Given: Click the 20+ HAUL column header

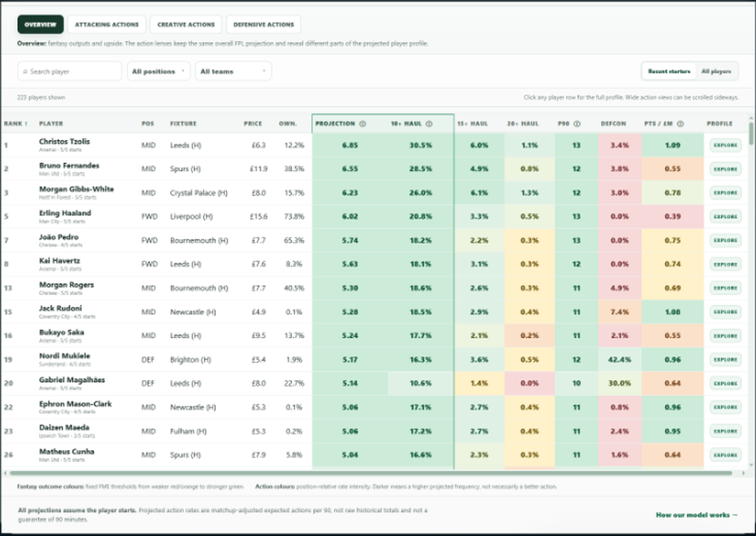Looking at the screenshot, I should [523, 124].
